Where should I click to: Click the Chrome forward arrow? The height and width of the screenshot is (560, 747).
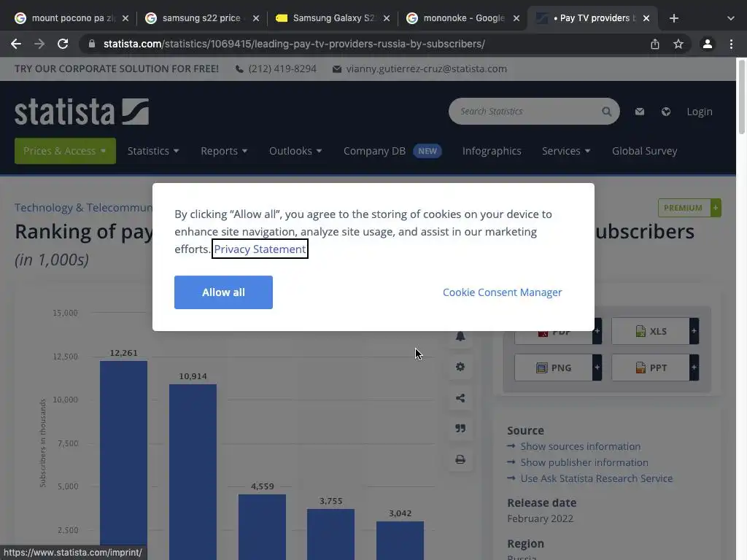coord(39,44)
